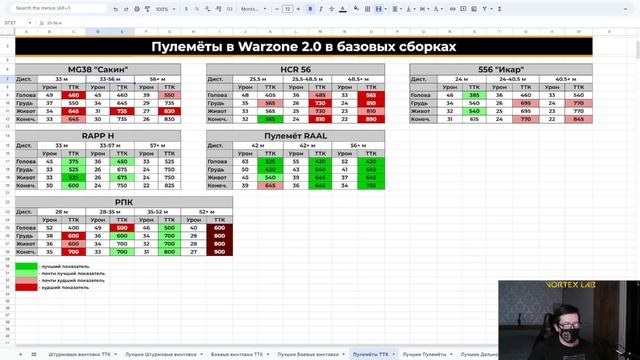640x360 pixels.
Task: Click the Insert comment icon
Action: [463, 9]
